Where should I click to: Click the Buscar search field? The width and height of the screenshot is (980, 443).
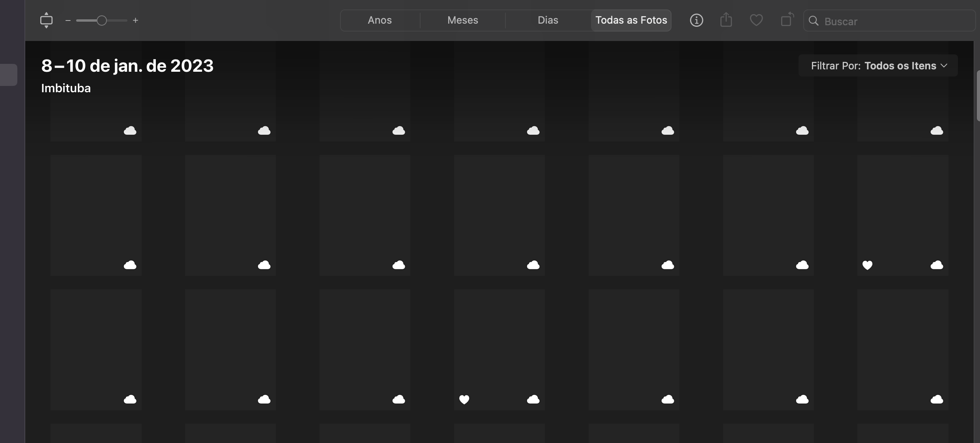(896, 21)
